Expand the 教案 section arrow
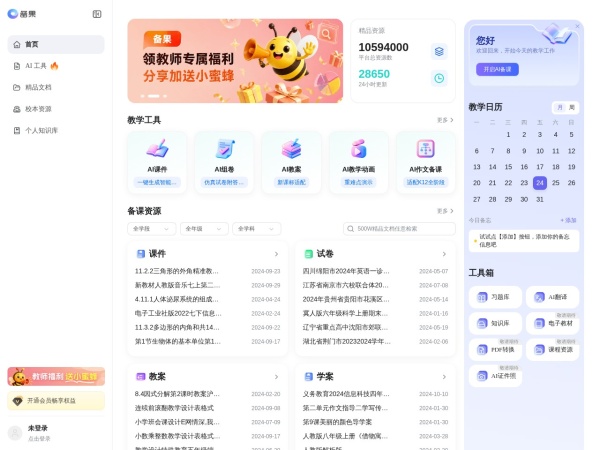 click(x=276, y=377)
